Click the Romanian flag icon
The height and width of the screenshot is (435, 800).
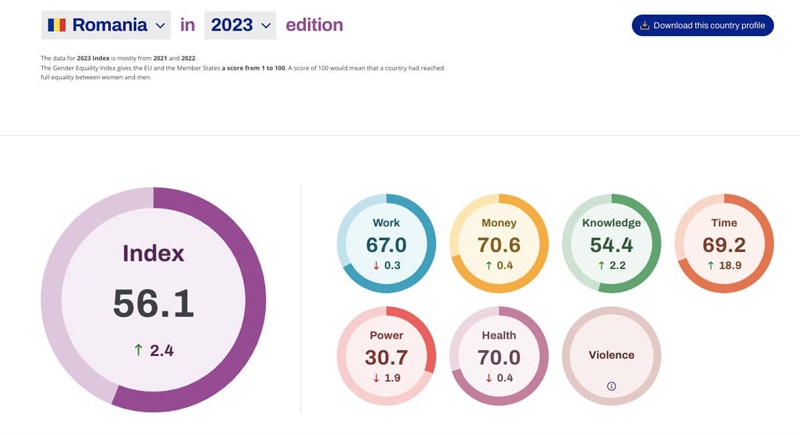pyautogui.click(x=57, y=25)
